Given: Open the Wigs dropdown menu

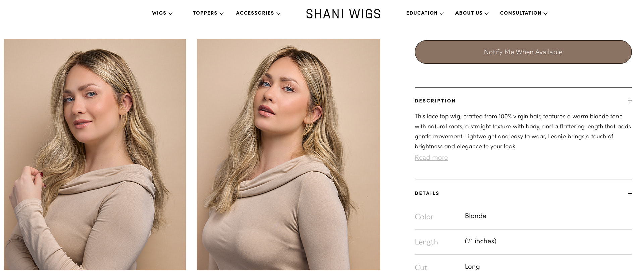Looking at the screenshot, I should point(162,13).
